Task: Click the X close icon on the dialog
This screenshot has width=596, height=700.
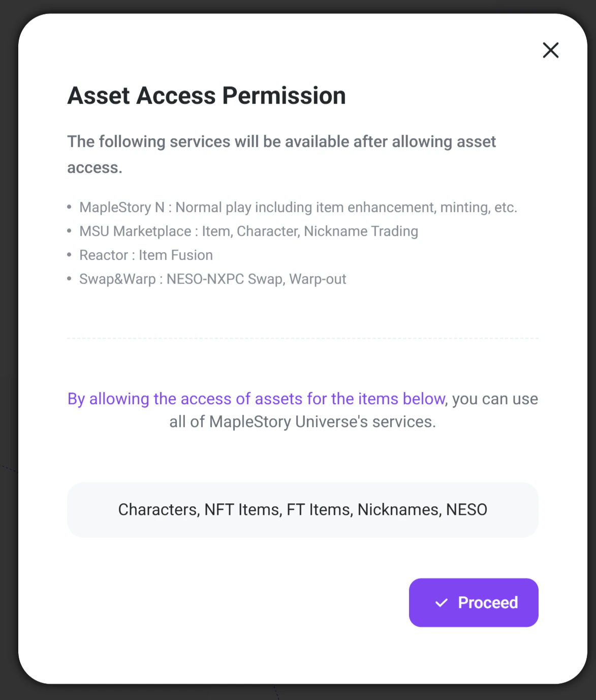Action: 551,50
